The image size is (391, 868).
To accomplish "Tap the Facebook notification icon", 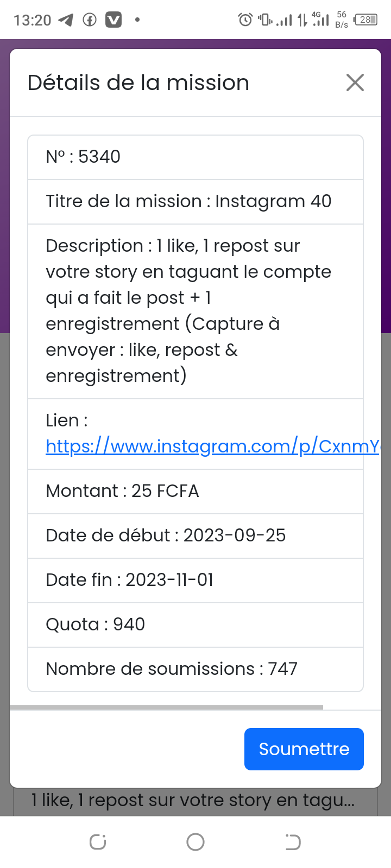I will click(90, 20).
